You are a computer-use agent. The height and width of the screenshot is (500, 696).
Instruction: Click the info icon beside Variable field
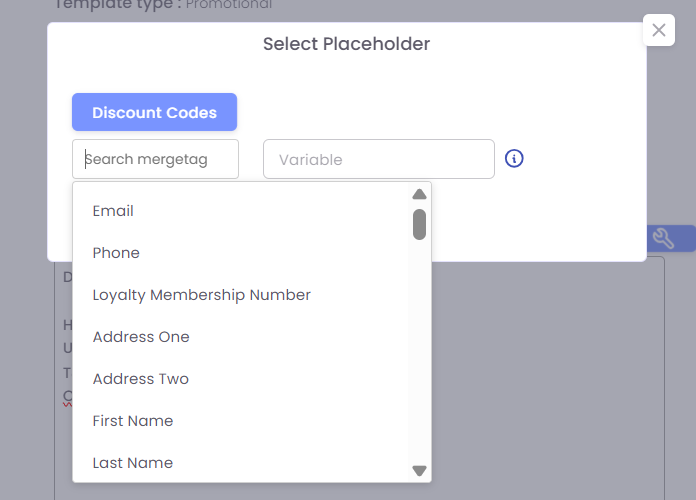pos(514,159)
